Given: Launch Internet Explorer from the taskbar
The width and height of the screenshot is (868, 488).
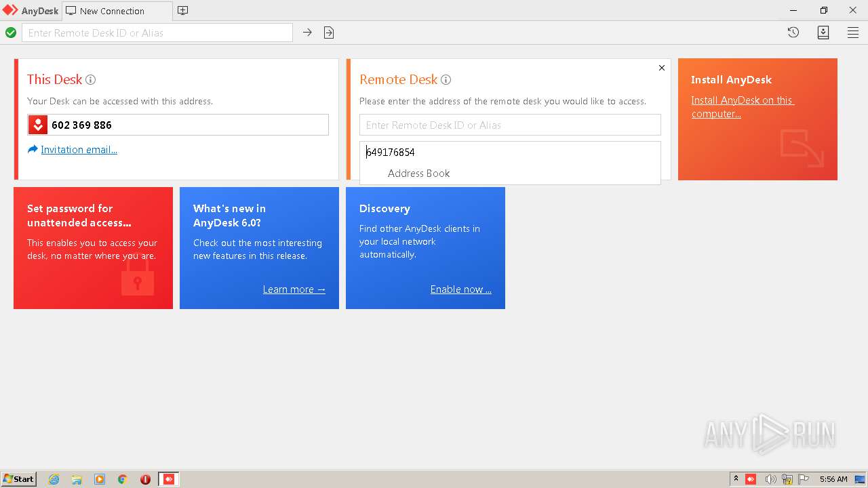Looking at the screenshot, I should pyautogui.click(x=54, y=479).
